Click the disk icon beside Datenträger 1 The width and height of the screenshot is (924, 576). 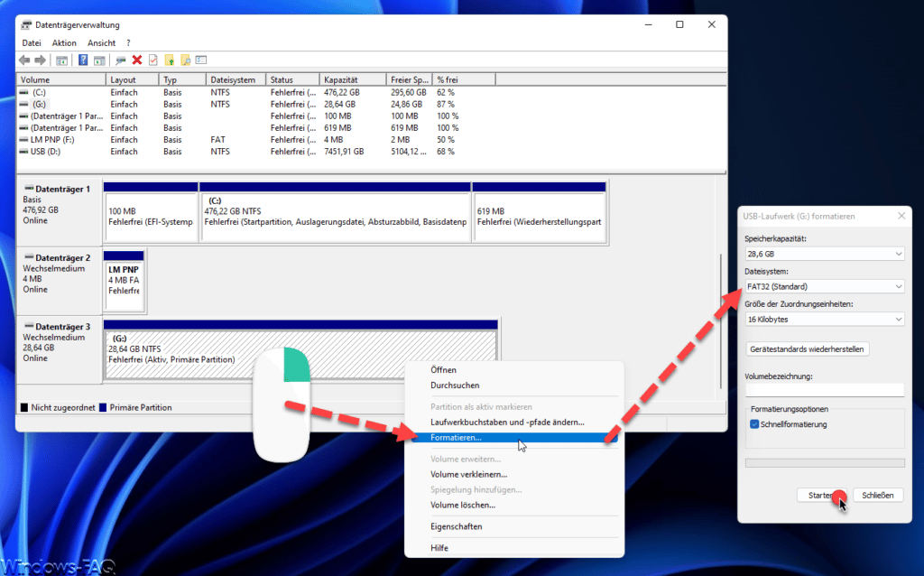point(29,189)
